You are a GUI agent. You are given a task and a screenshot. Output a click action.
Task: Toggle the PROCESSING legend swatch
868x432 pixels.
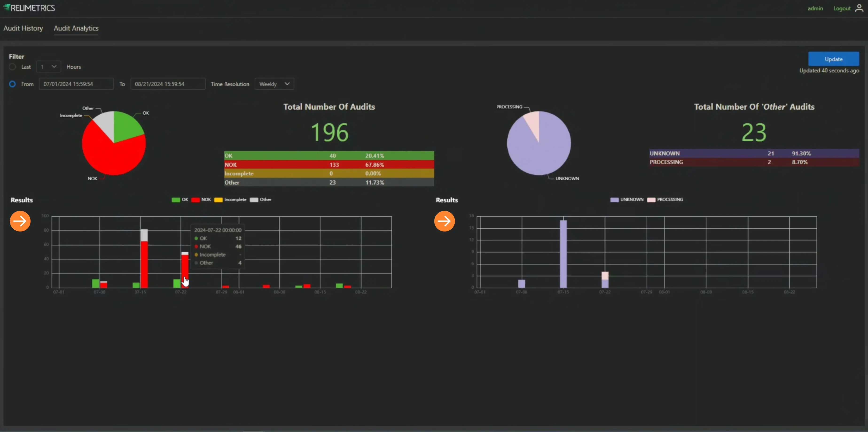(x=651, y=200)
